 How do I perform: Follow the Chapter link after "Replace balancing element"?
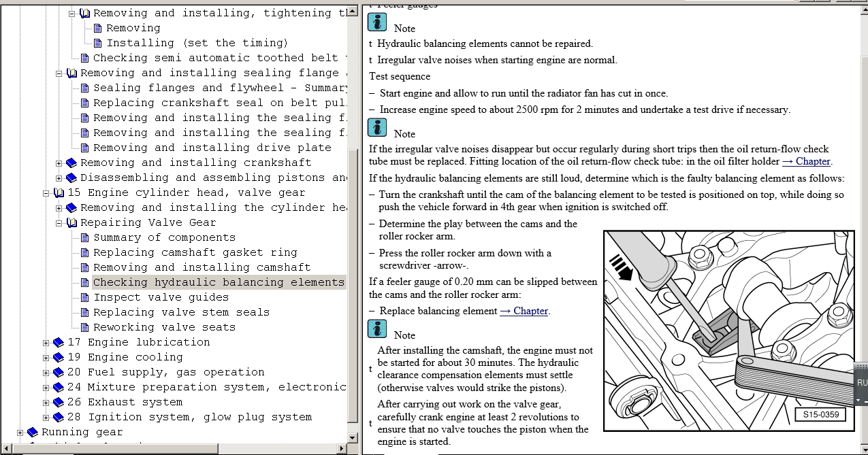[524, 311]
